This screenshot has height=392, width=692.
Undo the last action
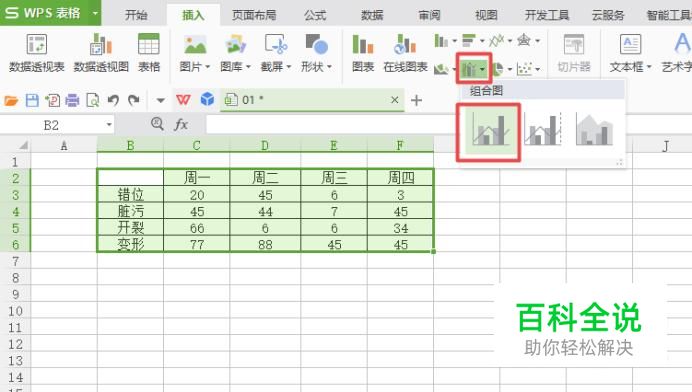tap(113, 100)
